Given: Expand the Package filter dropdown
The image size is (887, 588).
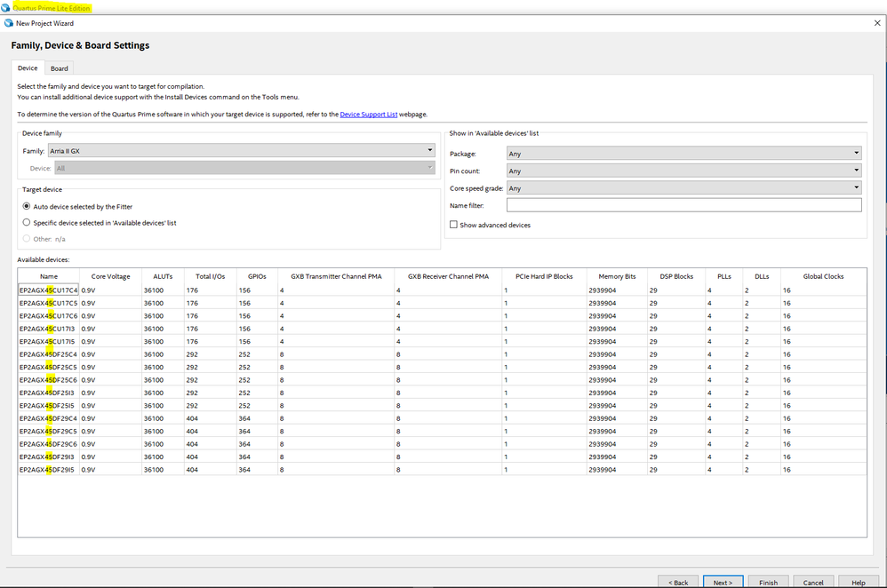Looking at the screenshot, I should [x=683, y=154].
